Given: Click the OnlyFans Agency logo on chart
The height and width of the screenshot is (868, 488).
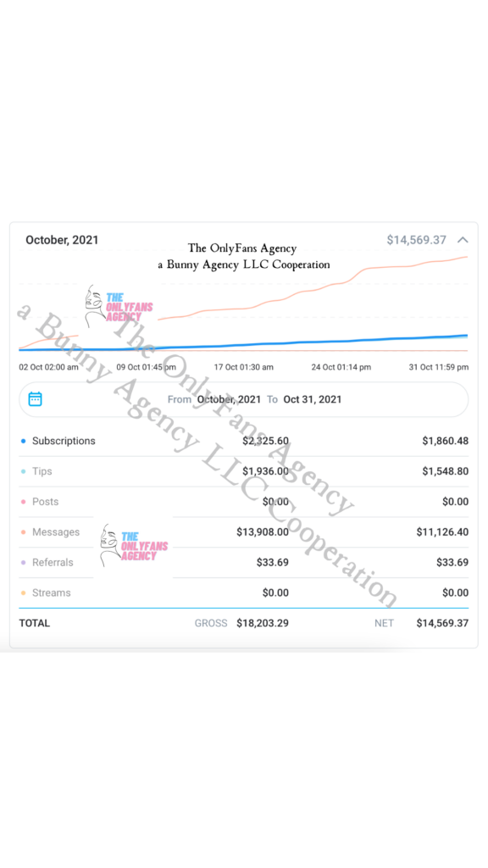Looking at the screenshot, I should [119, 307].
